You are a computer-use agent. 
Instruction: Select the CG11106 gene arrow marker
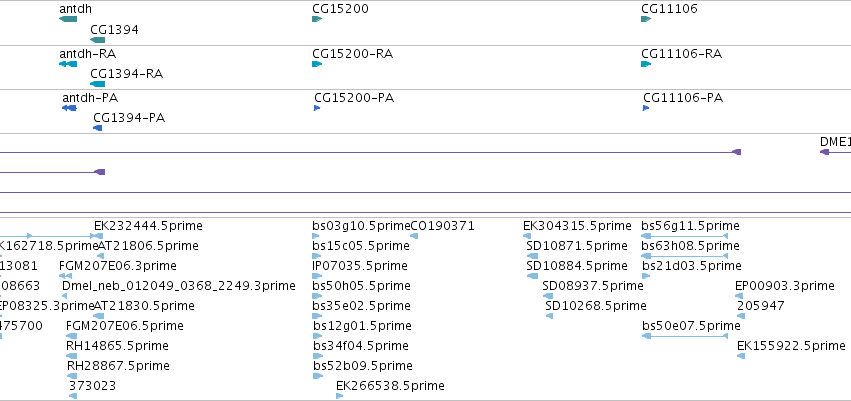click(646, 19)
